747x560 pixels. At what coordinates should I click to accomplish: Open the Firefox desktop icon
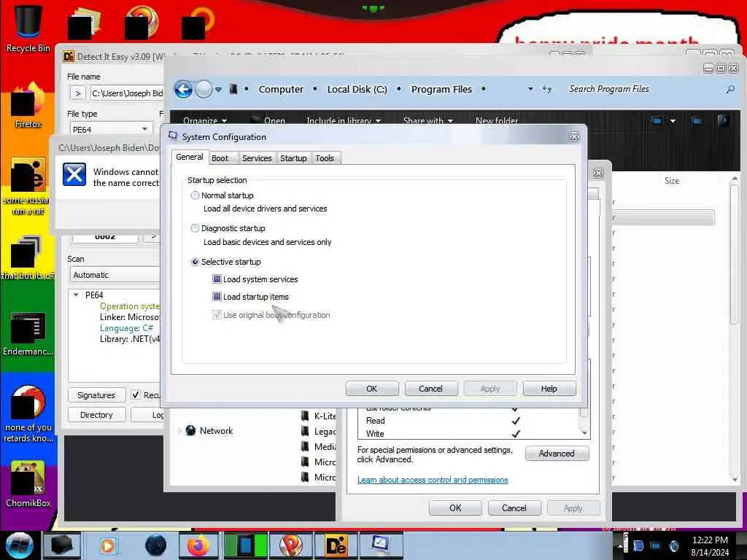[28, 106]
